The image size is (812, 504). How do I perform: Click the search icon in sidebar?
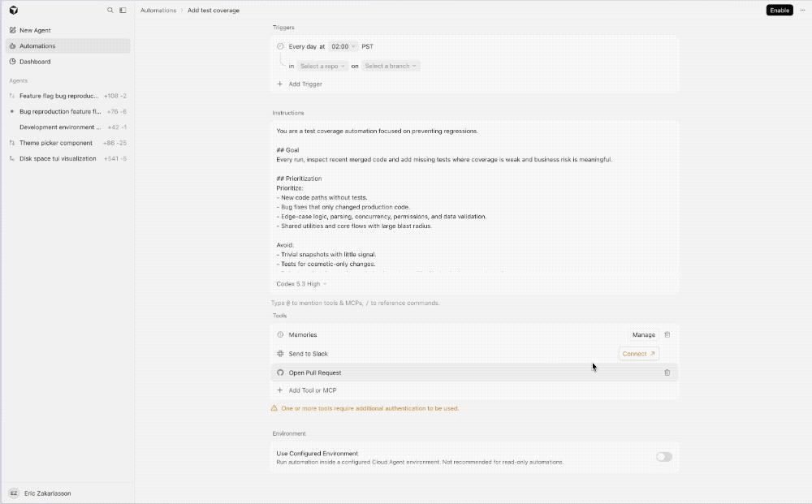click(x=110, y=11)
